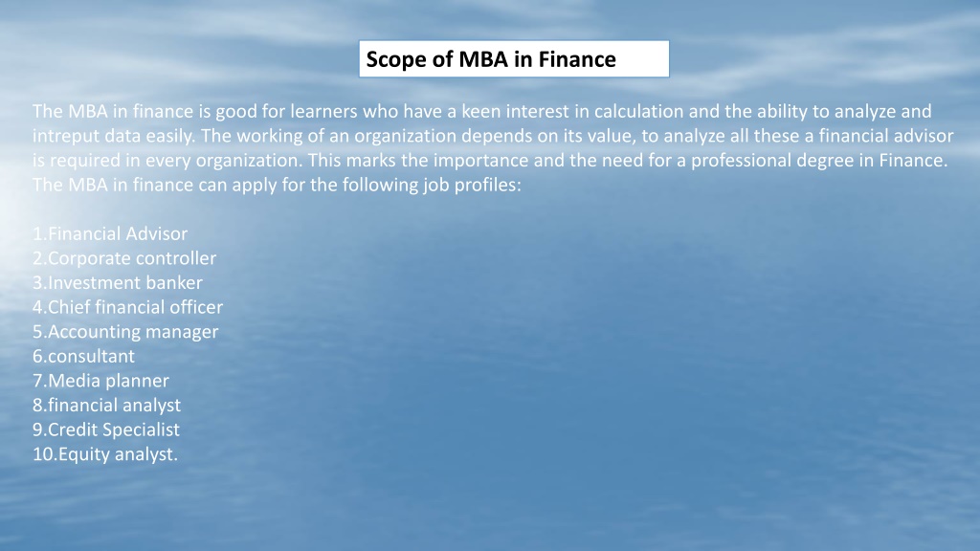Select the Corporate controller list item

click(x=124, y=258)
